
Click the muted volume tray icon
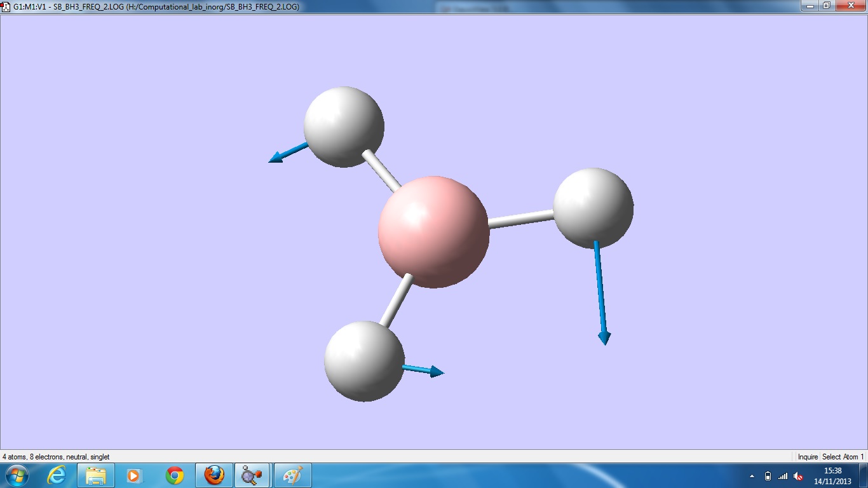tap(799, 476)
